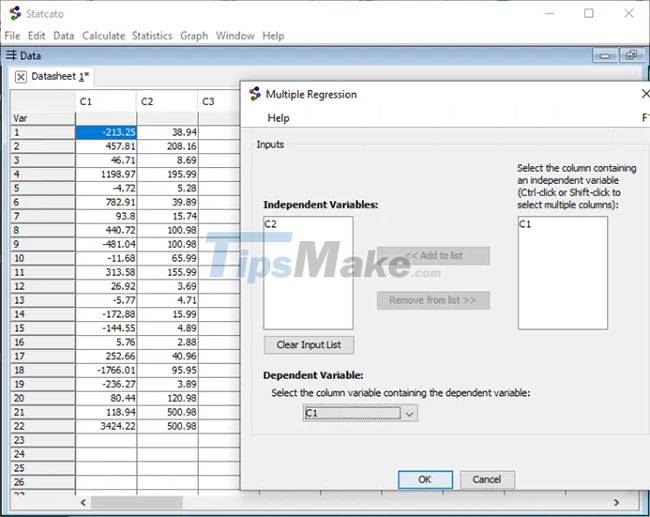The width and height of the screenshot is (650, 517).
Task: Click row header 10
Action: 43,258
